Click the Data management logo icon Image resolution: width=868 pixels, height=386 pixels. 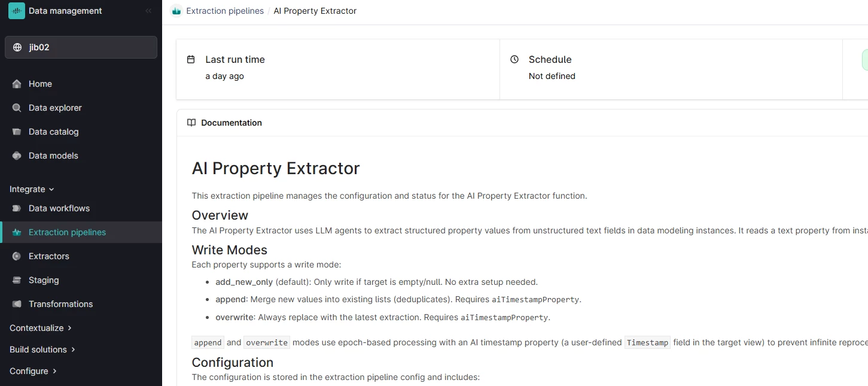pos(17,11)
